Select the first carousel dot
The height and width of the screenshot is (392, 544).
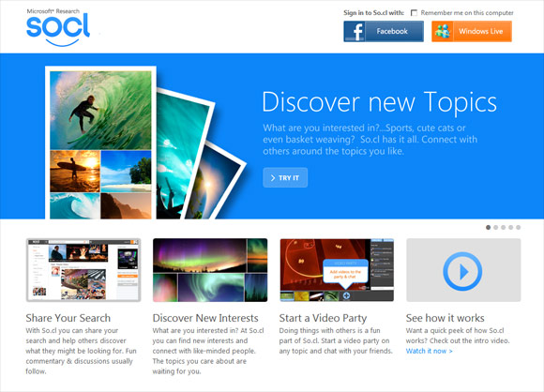(x=488, y=228)
